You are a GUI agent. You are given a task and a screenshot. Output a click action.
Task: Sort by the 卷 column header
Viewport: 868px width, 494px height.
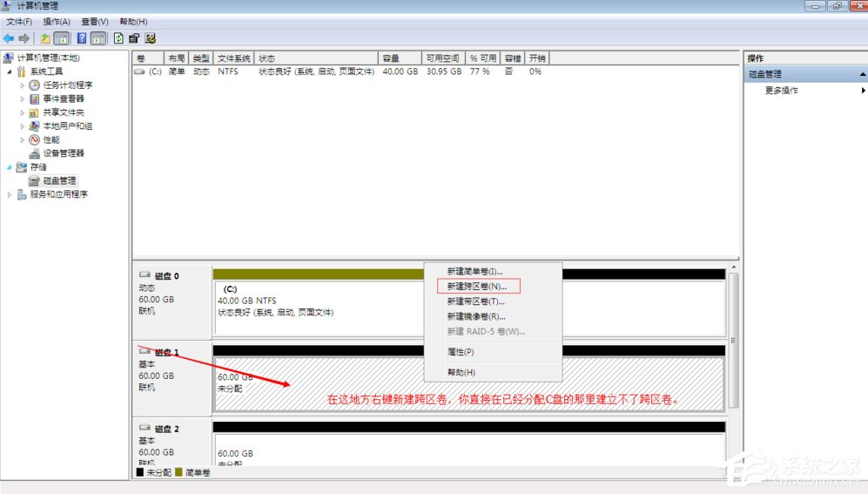click(148, 58)
